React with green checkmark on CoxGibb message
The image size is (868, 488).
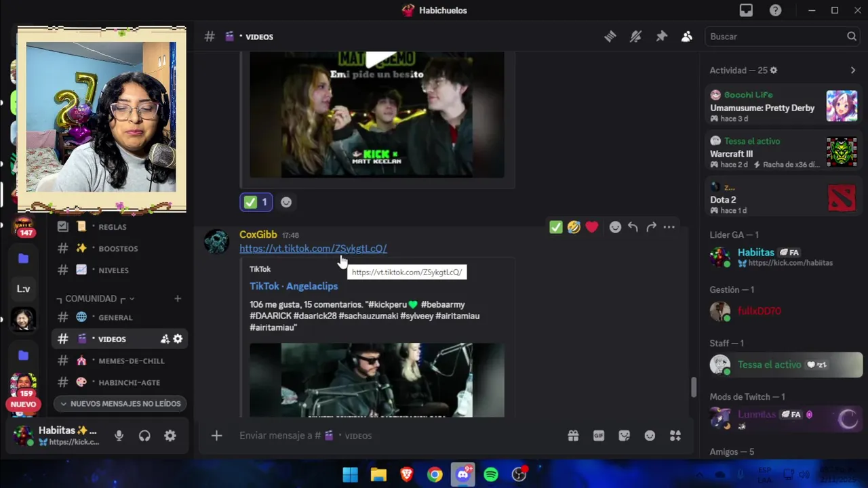[556, 227]
